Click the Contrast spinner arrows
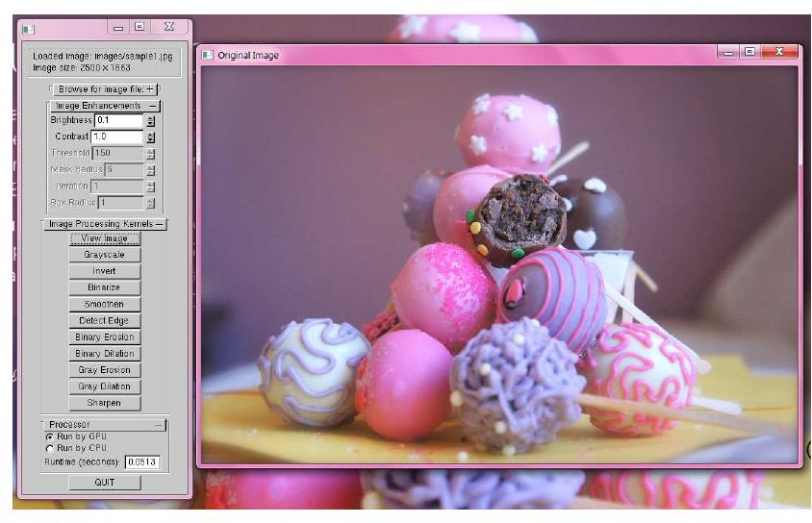This screenshot has width=812, height=523. (x=151, y=137)
